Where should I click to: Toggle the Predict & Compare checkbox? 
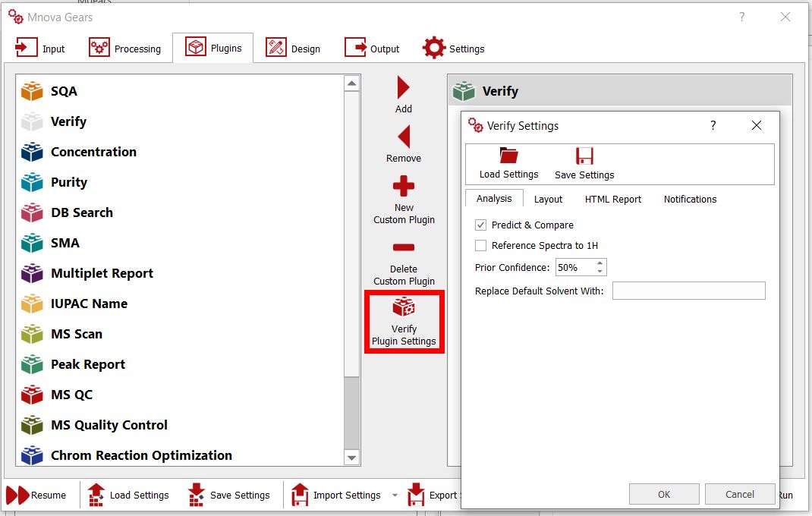click(x=480, y=225)
